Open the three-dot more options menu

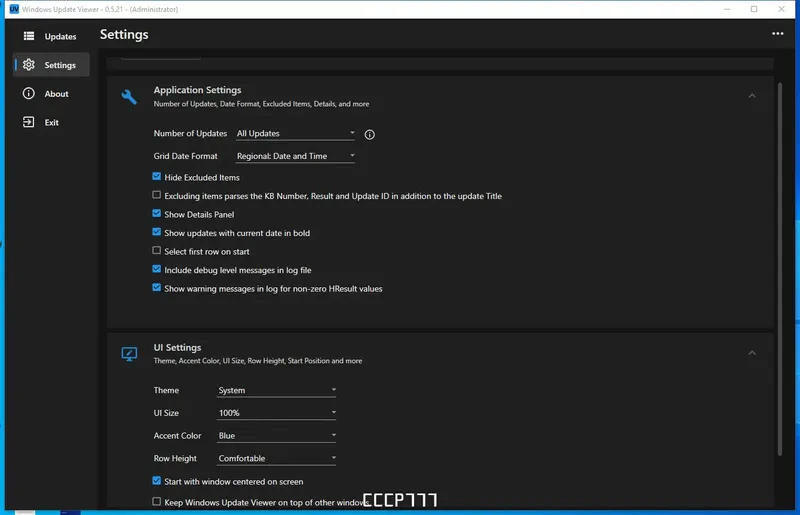777,34
